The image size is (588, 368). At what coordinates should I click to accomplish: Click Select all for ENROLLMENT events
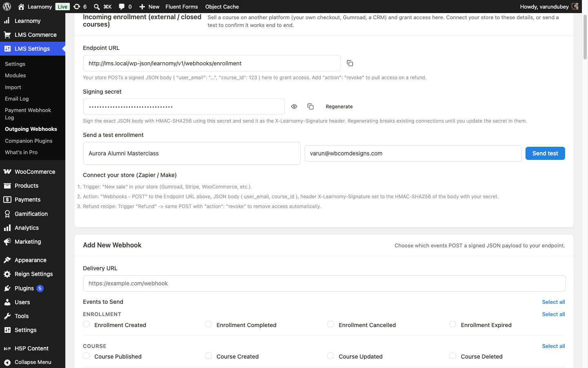click(x=553, y=314)
